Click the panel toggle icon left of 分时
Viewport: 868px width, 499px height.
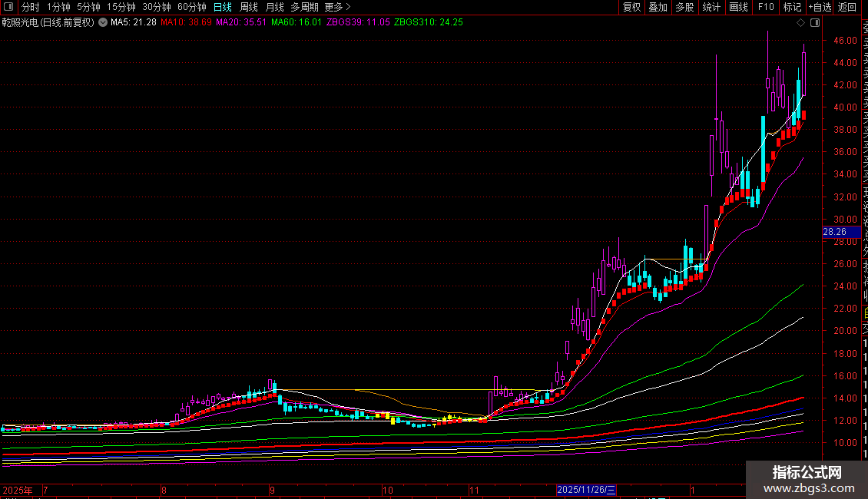(8, 7)
